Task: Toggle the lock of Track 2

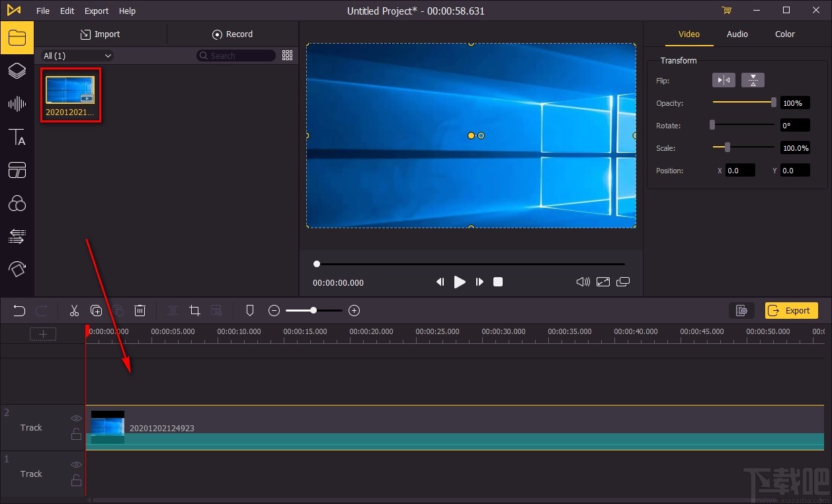Action: coord(76,434)
